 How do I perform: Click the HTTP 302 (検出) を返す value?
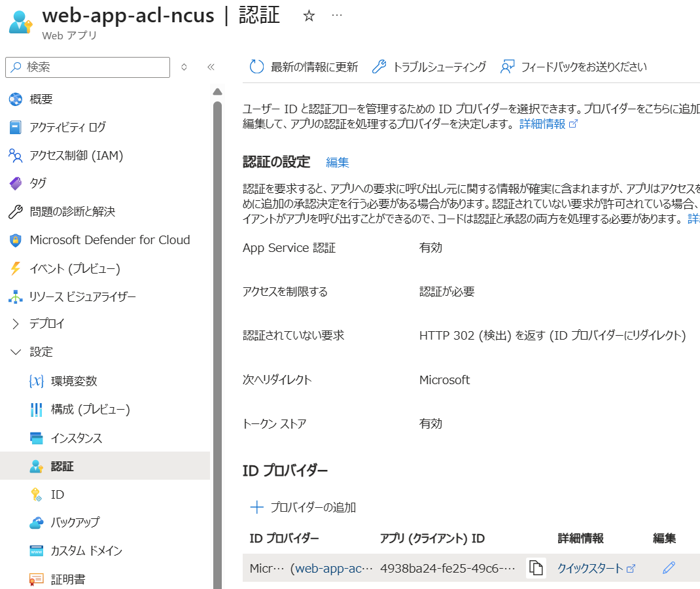coord(552,335)
